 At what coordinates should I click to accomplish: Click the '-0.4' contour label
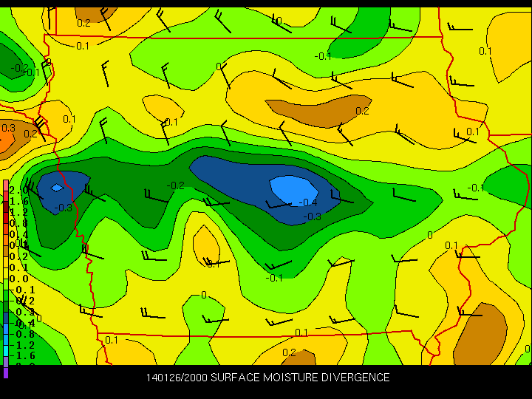[x=308, y=202]
